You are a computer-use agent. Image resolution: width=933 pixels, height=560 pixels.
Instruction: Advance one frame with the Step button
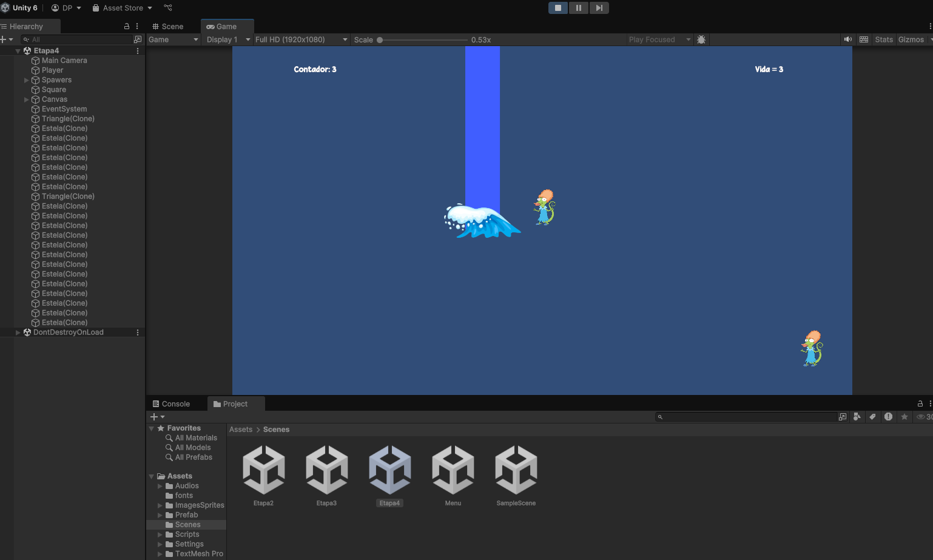coord(599,8)
